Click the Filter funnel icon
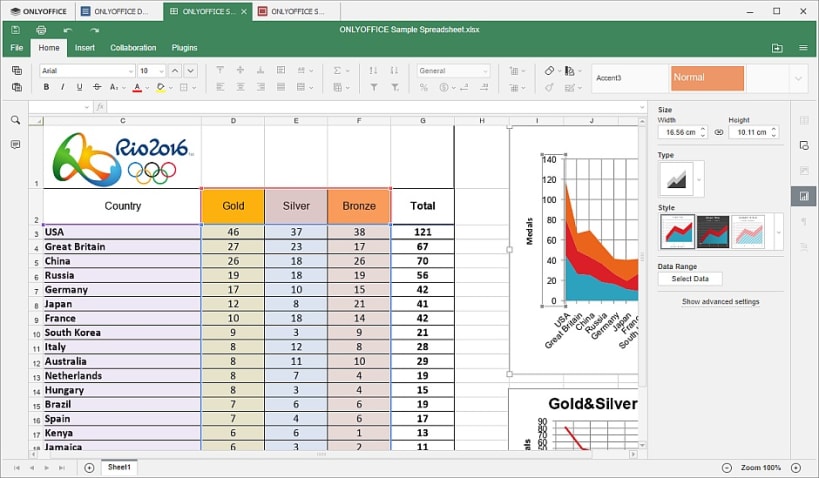Viewport: 819px width, 478px height. (374, 87)
